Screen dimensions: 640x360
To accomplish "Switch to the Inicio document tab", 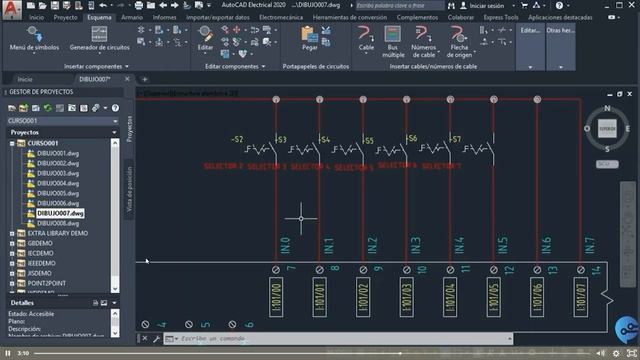I will tap(25, 79).
